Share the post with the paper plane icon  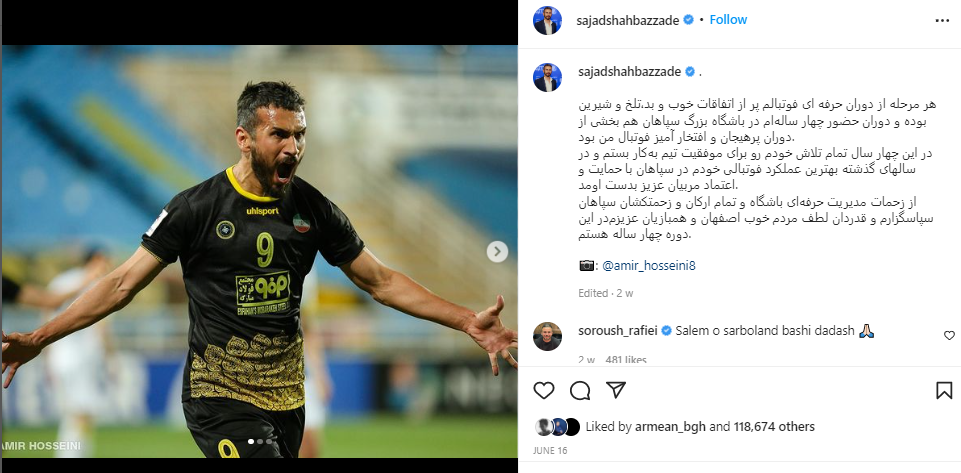click(x=615, y=390)
